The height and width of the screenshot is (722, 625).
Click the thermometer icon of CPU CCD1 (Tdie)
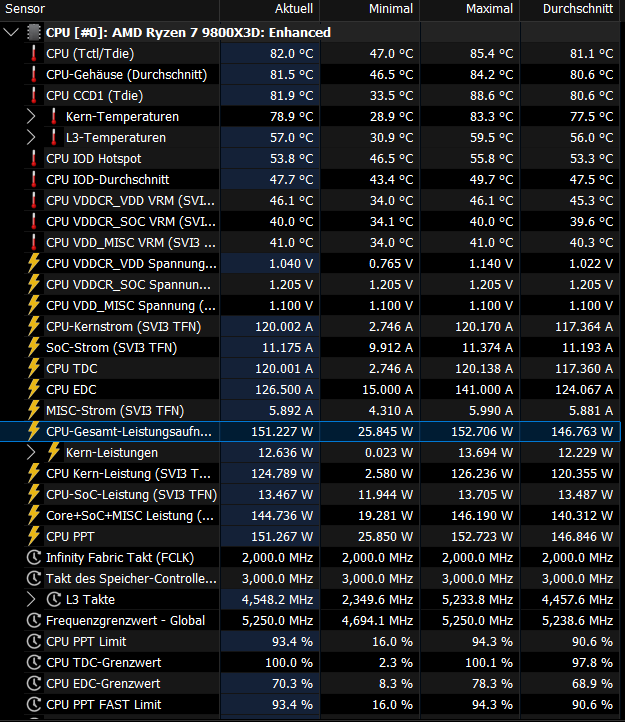tap(34, 95)
